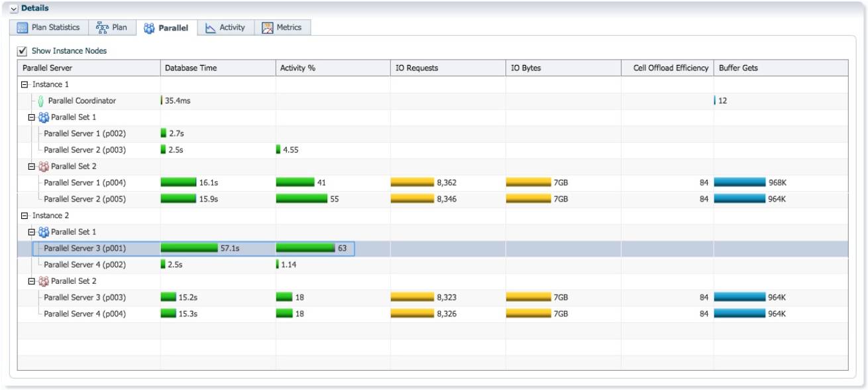Uncheck Show Instance Nodes checkbox
This screenshot has width=868, height=390.
pos(23,50)
